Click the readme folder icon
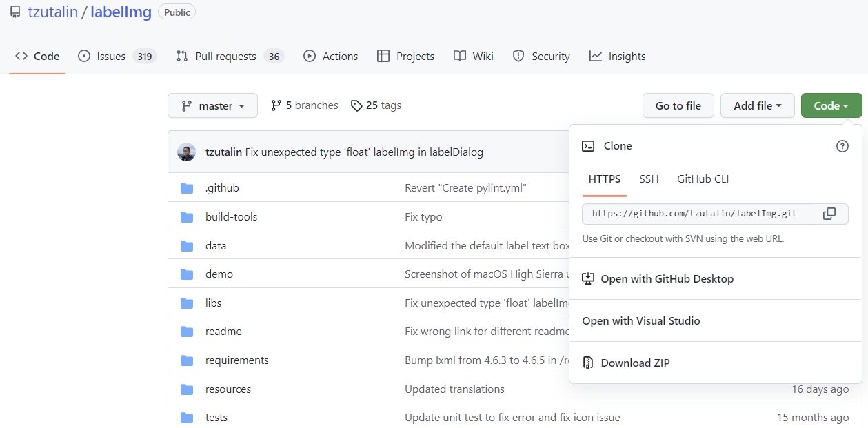 point(187,332)
